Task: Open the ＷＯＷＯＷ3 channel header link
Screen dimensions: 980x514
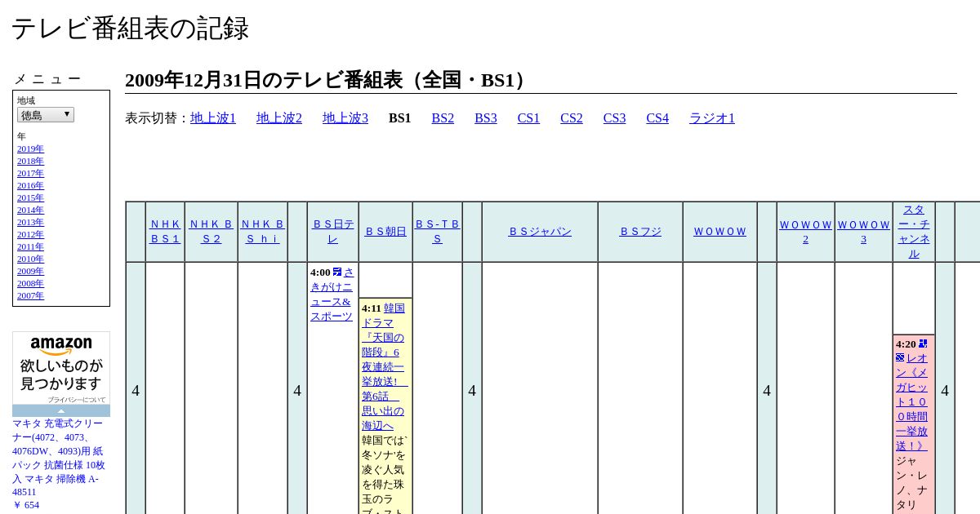Action: [x=863, y=232]
